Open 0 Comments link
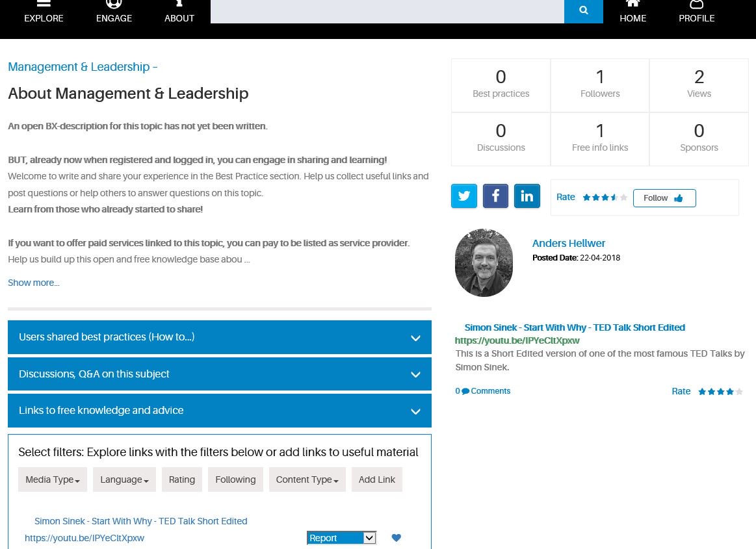 482,391
